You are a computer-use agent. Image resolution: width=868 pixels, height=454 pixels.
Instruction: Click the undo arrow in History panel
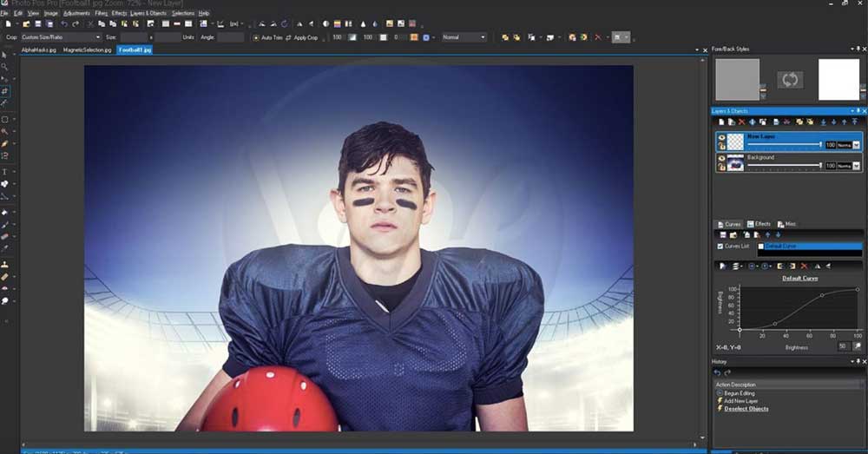click(x=717, y=372)
